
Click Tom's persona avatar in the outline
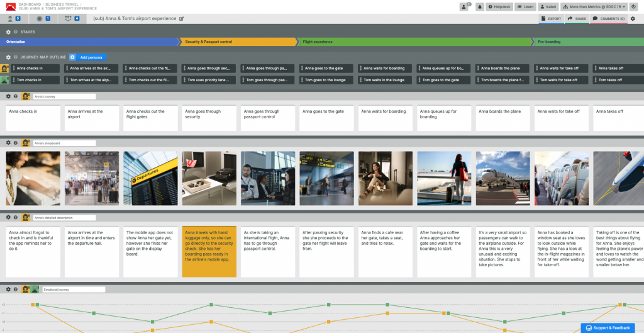(5, 80)
